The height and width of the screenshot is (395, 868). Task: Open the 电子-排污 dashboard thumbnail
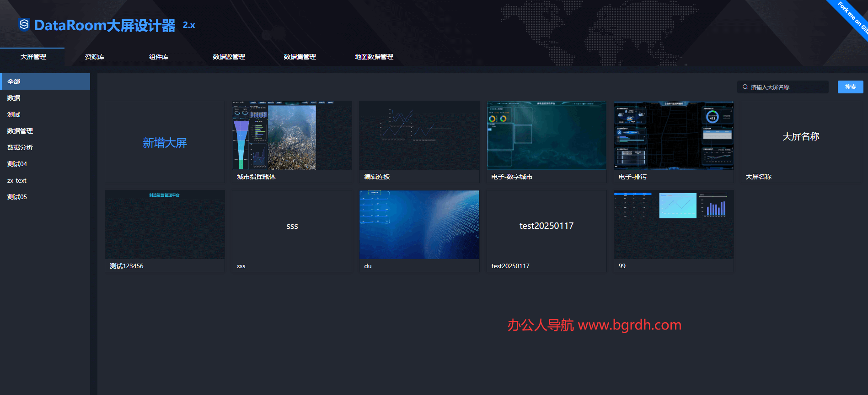(x=673, y=135)
